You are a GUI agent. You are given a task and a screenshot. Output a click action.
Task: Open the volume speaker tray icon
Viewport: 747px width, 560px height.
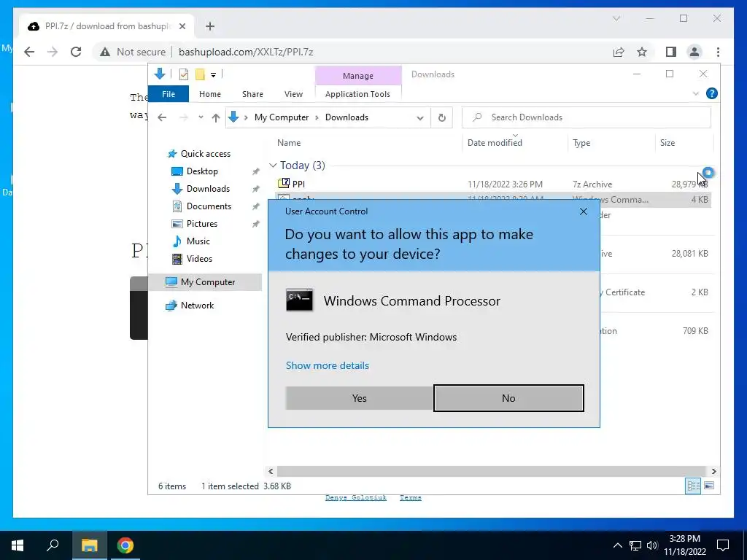(x=652, y=545)
